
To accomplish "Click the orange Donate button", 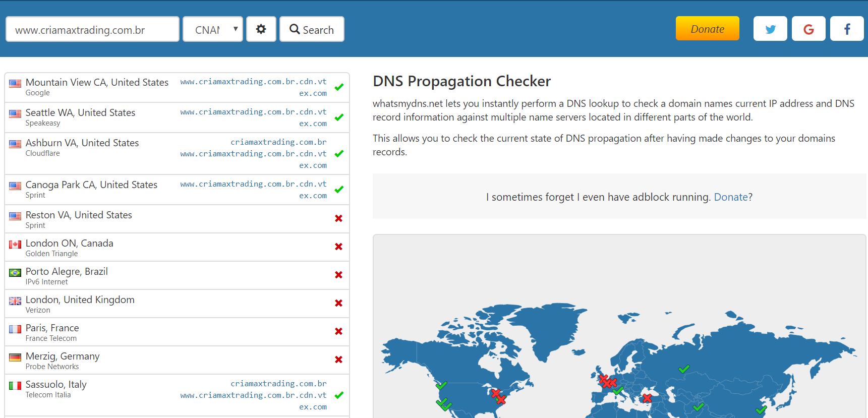I will coord(707,28).
